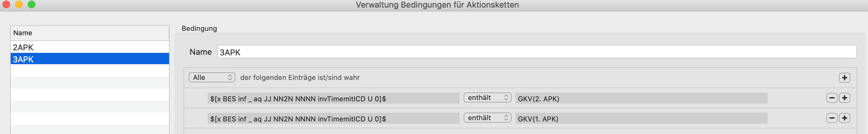Open the 'enthält' operator dropdown in the second row
This screenshot has width=868, height=134.
click(x=487, y=118)
